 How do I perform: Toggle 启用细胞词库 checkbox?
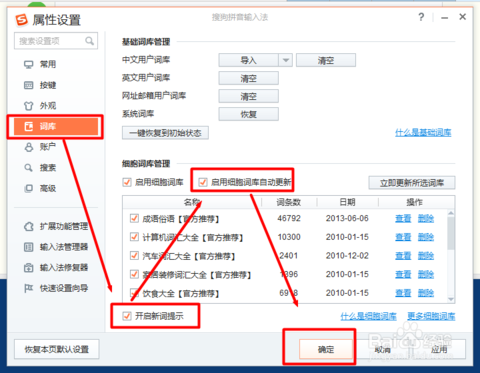tap(127, 182)
